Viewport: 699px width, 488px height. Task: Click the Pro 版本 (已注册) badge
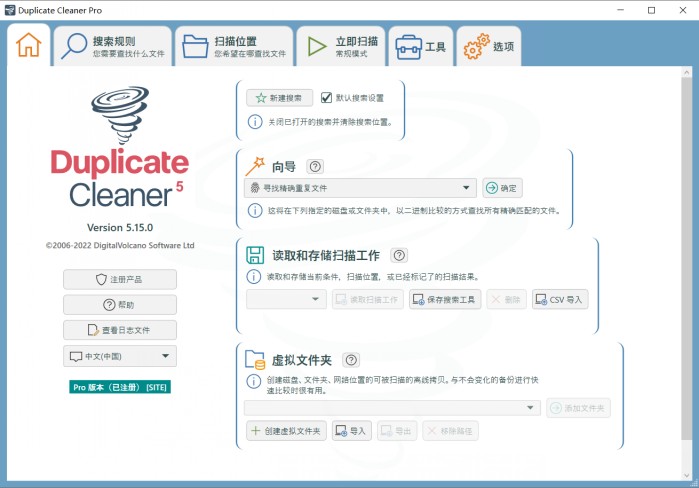[120, 387]
